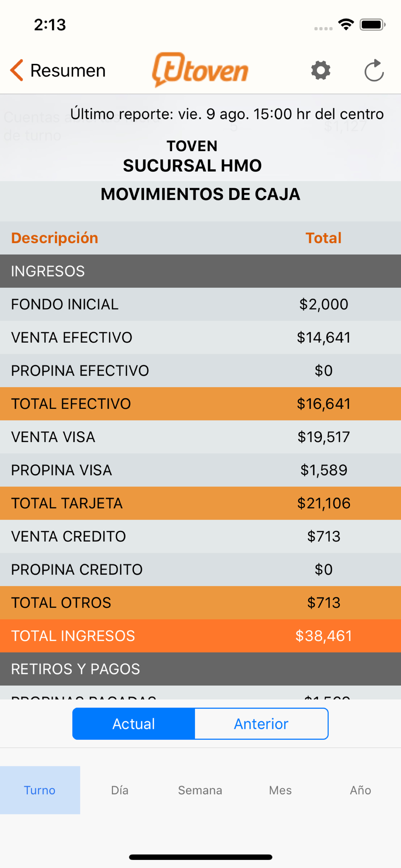Screen dimensions: 401x868
Task: Refresh the report with circular arrow icon
Action: [x=374, y=70]
